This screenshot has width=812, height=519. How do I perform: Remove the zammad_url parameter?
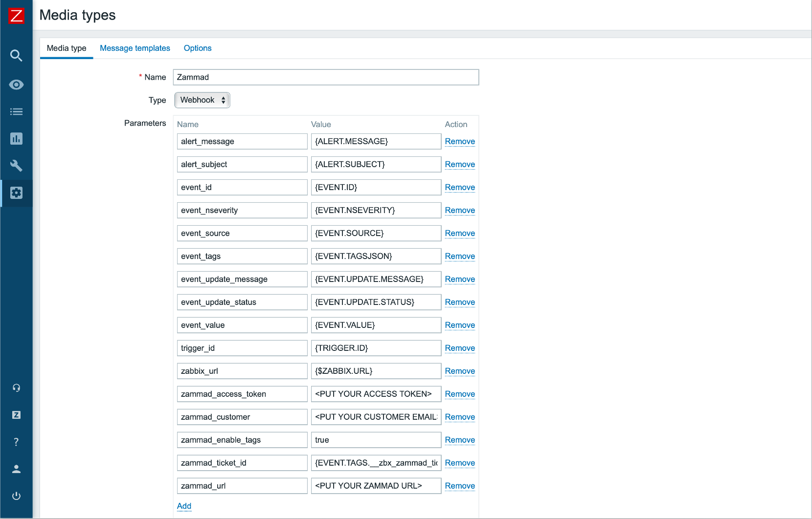point(460,486)
